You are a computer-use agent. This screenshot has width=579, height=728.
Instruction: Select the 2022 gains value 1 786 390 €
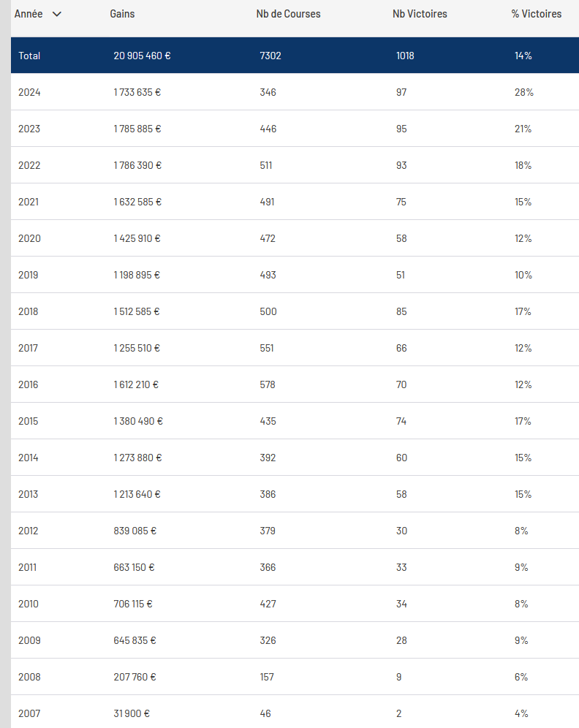(x=137, y=165)
